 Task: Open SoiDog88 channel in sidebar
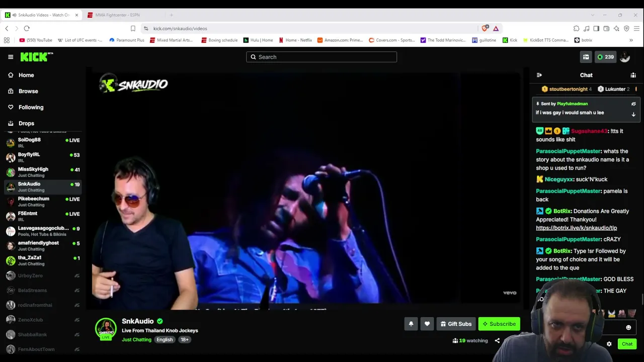point(43,143)
